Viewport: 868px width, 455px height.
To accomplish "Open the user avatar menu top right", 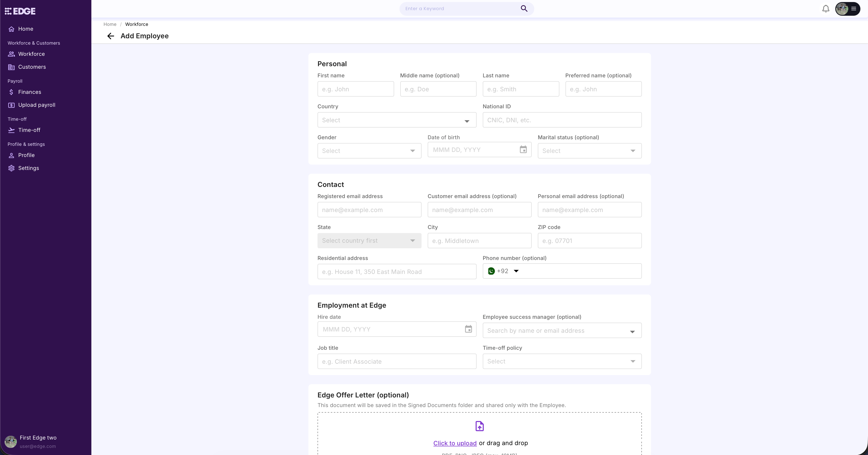I will [847, 9].
